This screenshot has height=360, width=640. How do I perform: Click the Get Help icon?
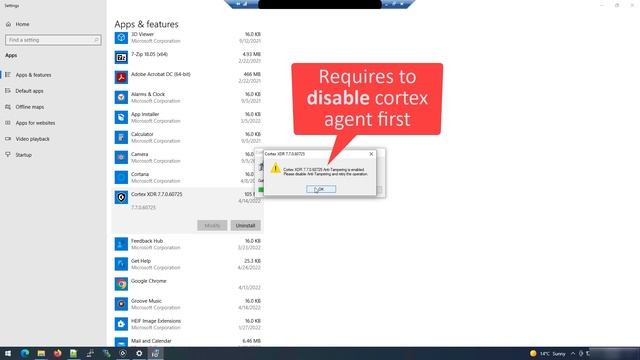point(121,264)
